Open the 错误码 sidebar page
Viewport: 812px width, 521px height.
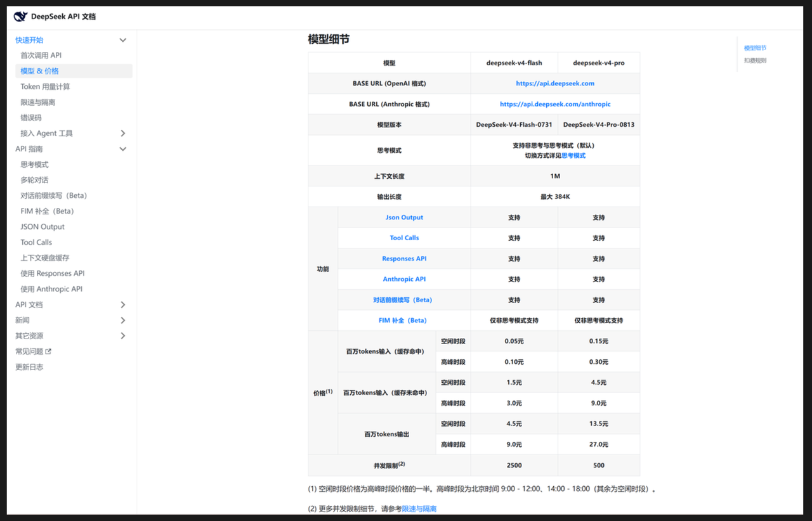point(30,118)
